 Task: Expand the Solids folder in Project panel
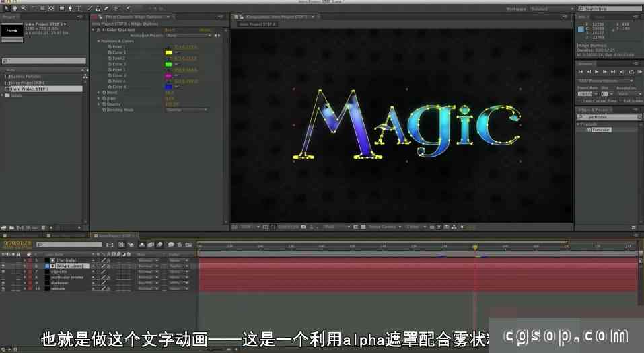click(3, 95)
